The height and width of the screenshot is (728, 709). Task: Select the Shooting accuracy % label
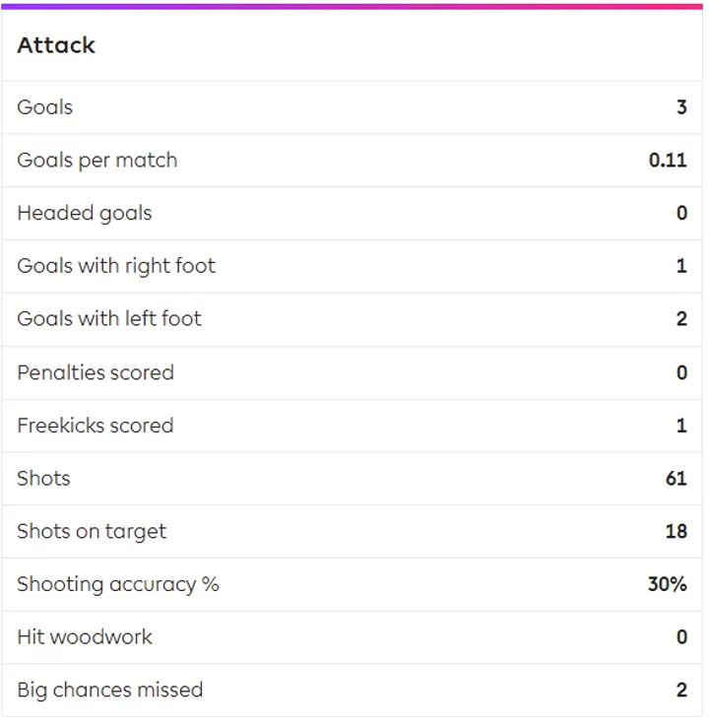[118, 585]
